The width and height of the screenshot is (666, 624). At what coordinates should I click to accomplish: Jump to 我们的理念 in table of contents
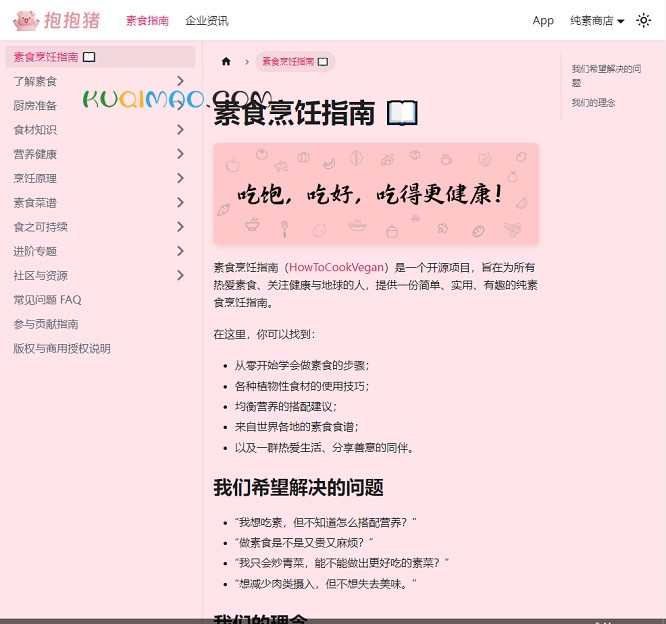[x=593, y=102]
